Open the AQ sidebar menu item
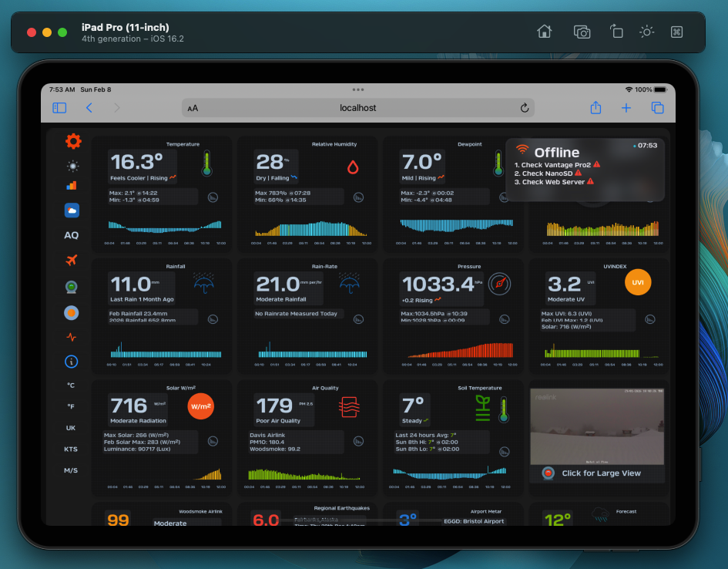This screenshot has width=728, height=569. pos(71,235)
